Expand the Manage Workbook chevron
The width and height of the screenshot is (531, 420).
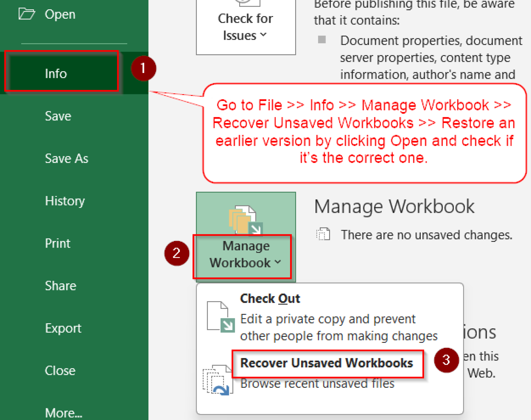point(277,262)
